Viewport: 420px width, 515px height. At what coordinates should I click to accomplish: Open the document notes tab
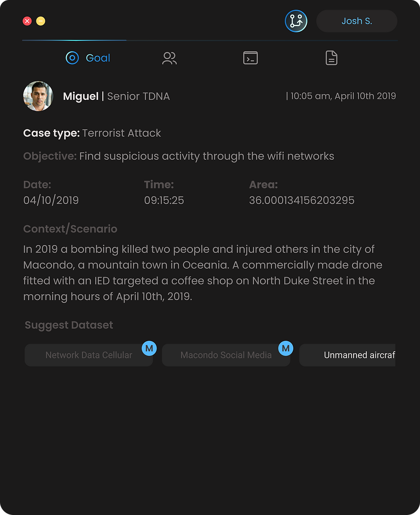(331, 58)
